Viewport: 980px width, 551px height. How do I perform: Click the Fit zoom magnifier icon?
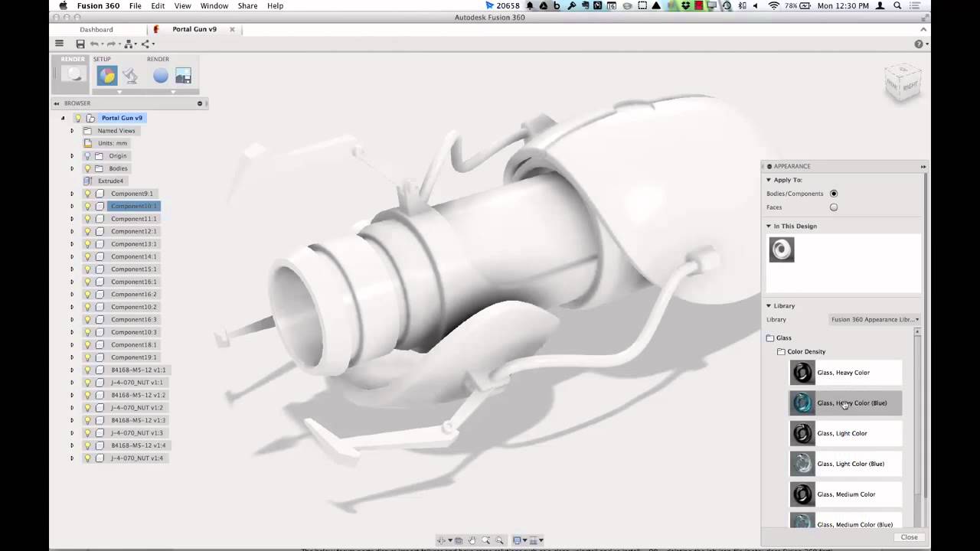tap(499, 540)
